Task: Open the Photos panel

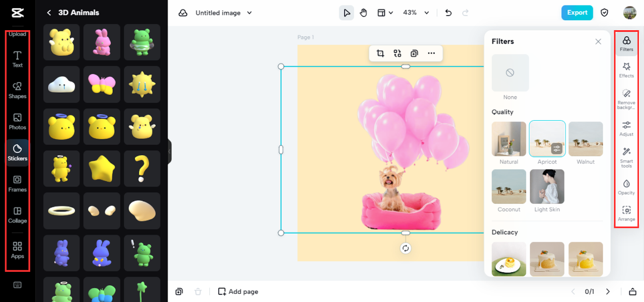Action: click(18, 121)
